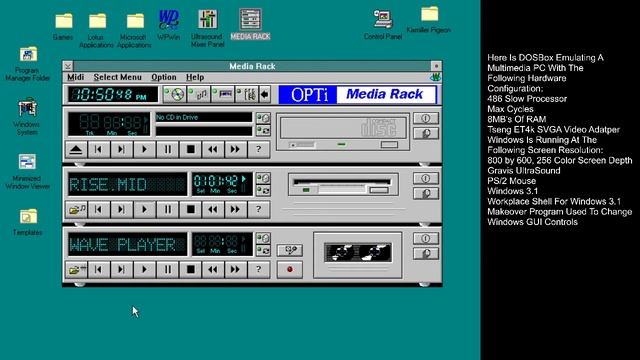Screen dimensions: 640x360
Task: Stop the CD player
Action: coord(190,149)
